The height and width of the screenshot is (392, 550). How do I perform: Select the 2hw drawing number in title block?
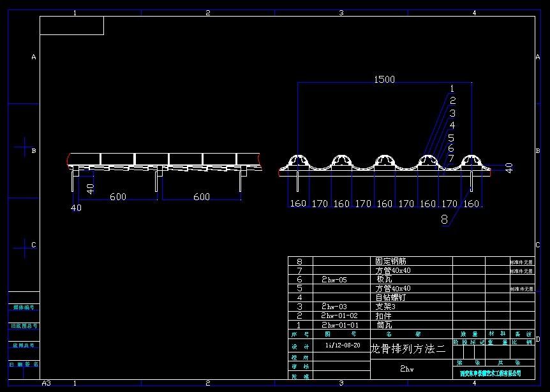[407, 368]
